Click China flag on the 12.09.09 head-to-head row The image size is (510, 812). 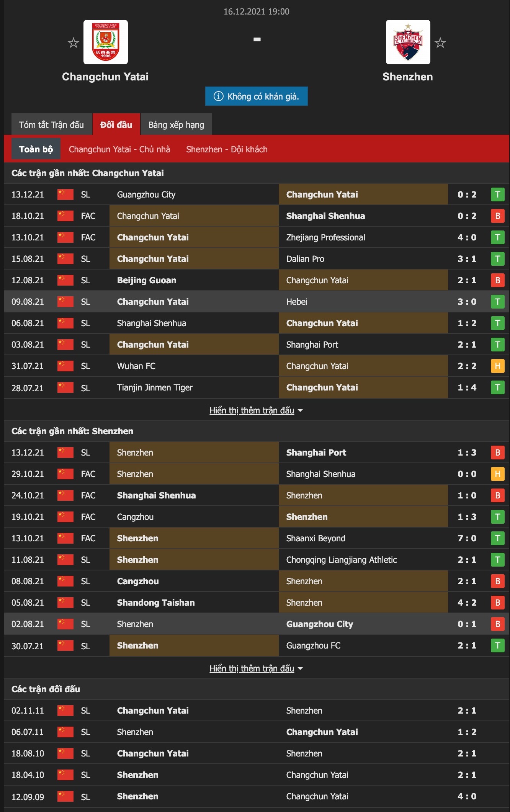coord(65,796)
